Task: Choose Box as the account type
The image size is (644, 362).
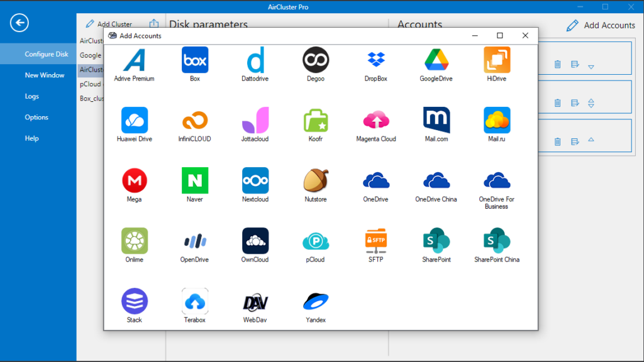Action: [x=195, y=60]
